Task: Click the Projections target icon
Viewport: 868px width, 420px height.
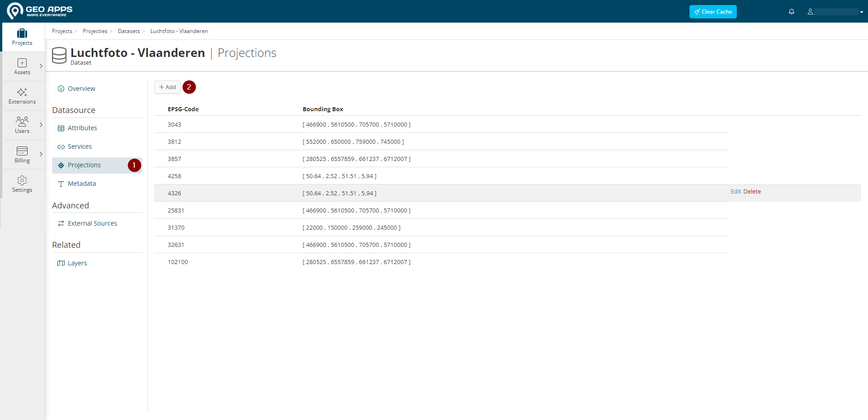Action: click(x=61, y=165)
